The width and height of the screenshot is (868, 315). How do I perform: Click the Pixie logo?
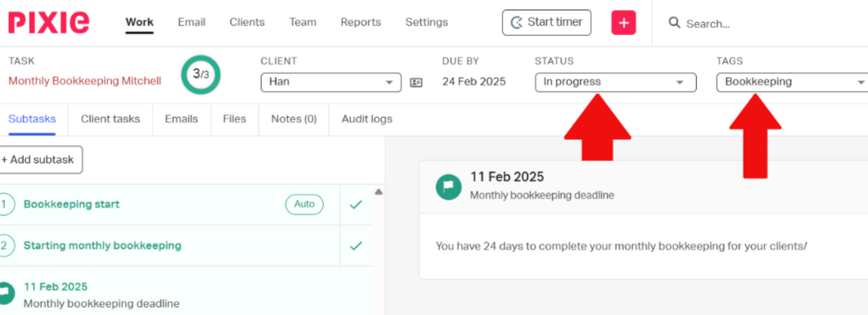[x=49, y=23]
